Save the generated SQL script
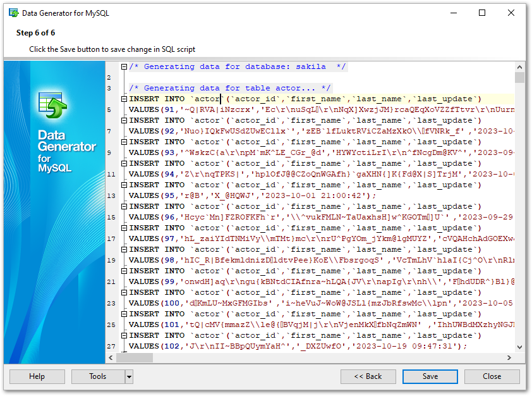 click(430, 376)
